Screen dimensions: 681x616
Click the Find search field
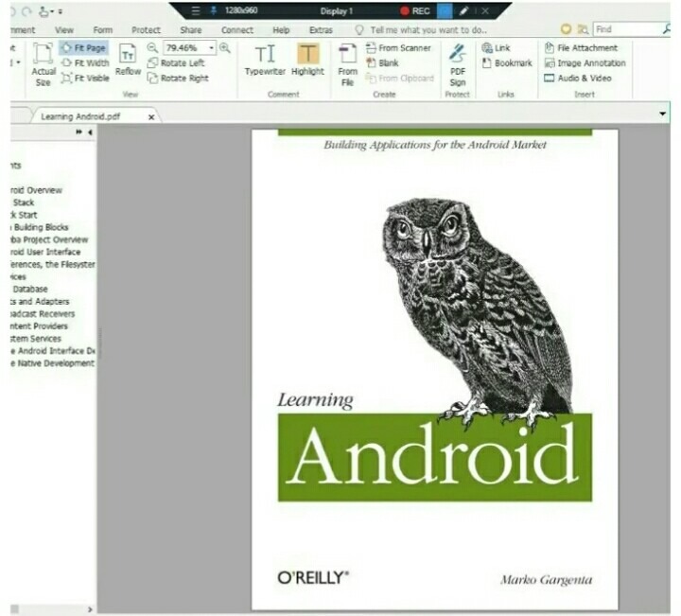pos(627,29)
